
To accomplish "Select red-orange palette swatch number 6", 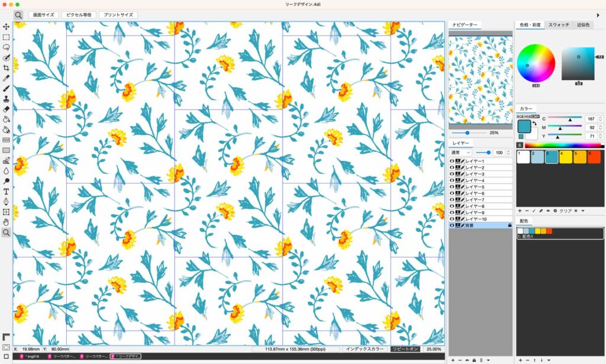I will [x=594, y=156].
